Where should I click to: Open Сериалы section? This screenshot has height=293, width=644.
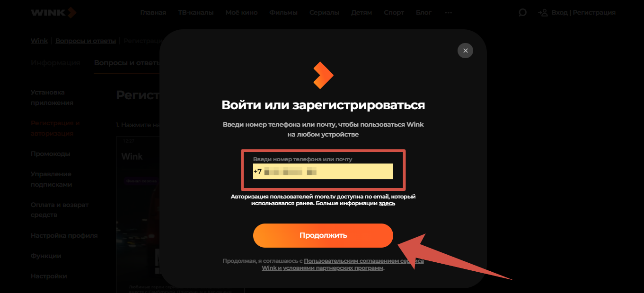[x=324, y=13]
